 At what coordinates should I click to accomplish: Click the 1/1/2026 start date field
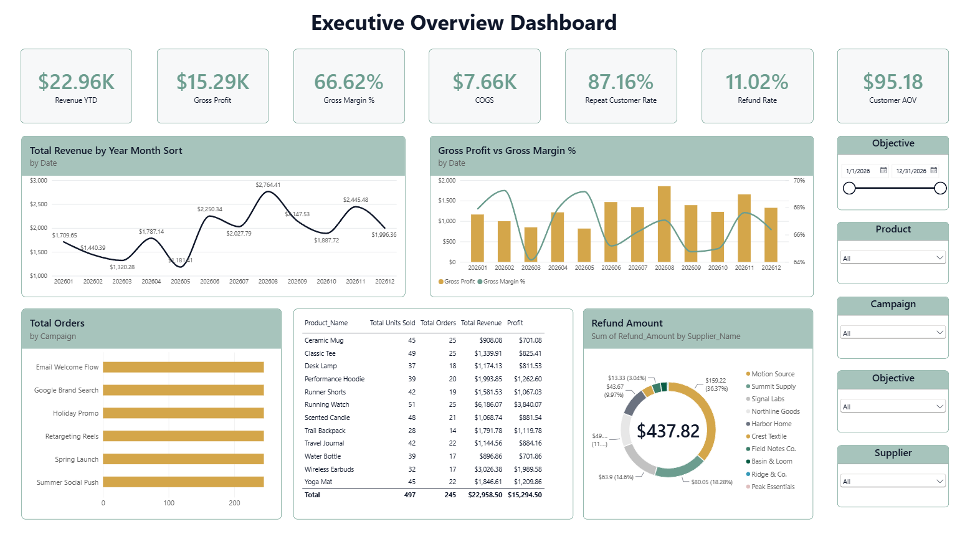[865, 171]
